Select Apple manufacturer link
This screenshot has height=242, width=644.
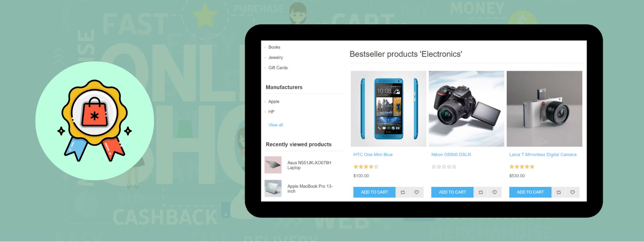[x=274, y=102]
